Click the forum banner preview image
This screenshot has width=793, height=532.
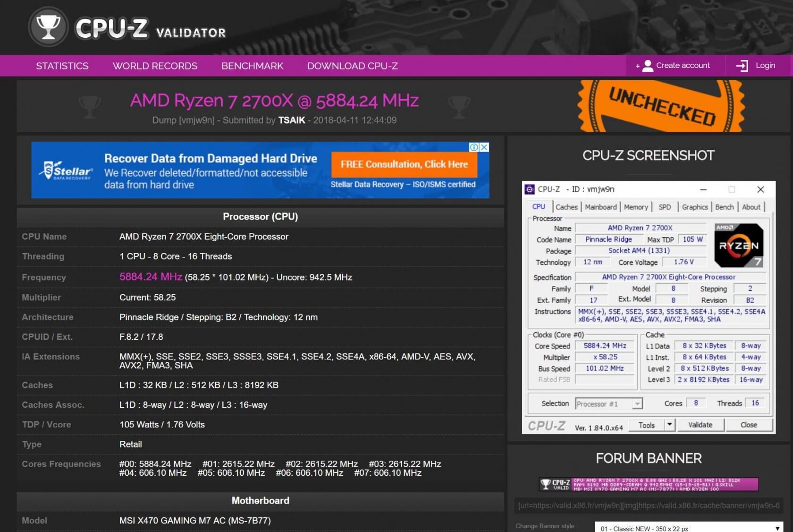(649, 484)
